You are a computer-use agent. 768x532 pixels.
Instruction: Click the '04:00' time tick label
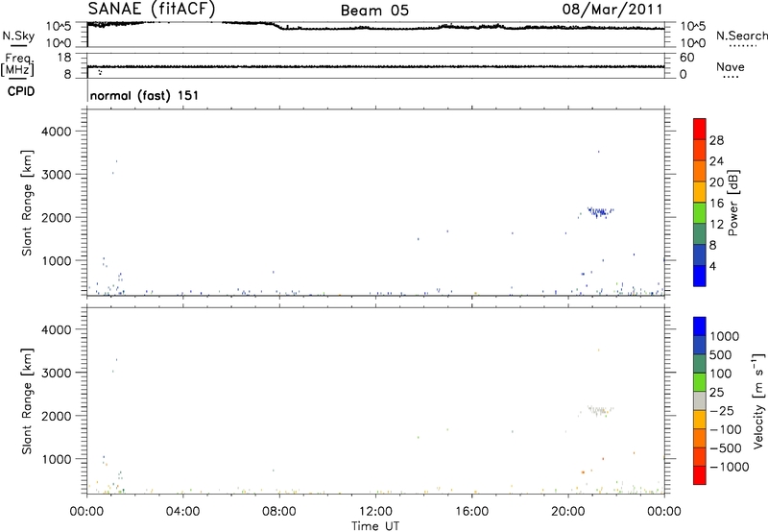pos(182,512)
